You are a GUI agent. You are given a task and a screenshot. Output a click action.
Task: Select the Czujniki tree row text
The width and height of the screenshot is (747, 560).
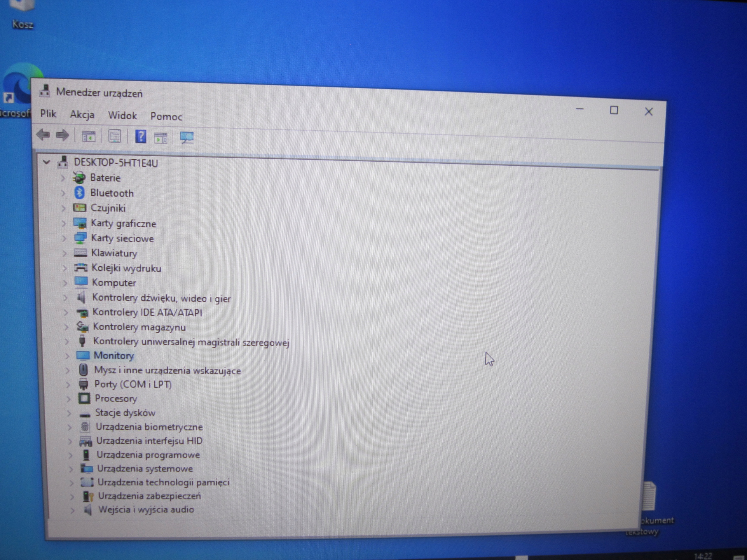(x=108, y=208)
